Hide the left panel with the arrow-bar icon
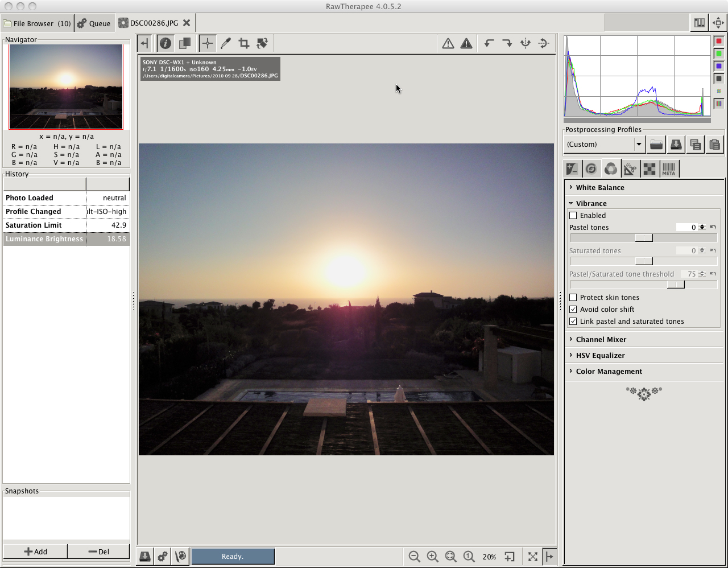 [144, 43]
